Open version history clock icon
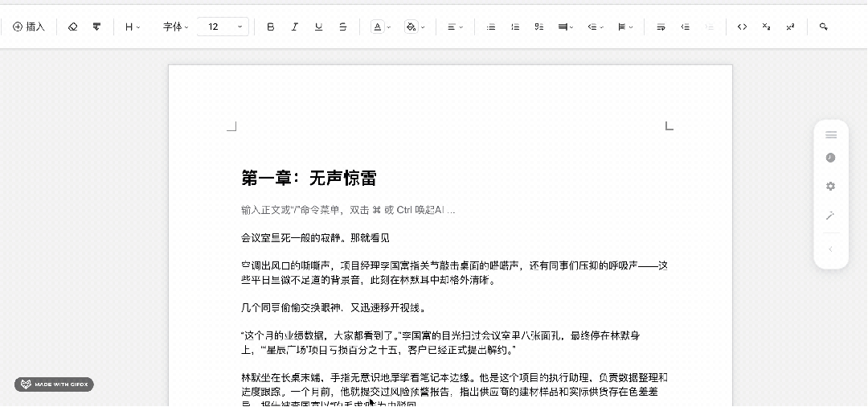Screen dimensions: 868x407 click(830, 158)
